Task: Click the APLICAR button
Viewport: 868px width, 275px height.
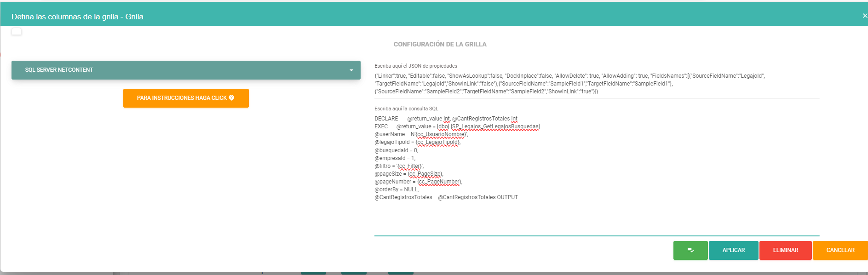Action: coord(733,250)
